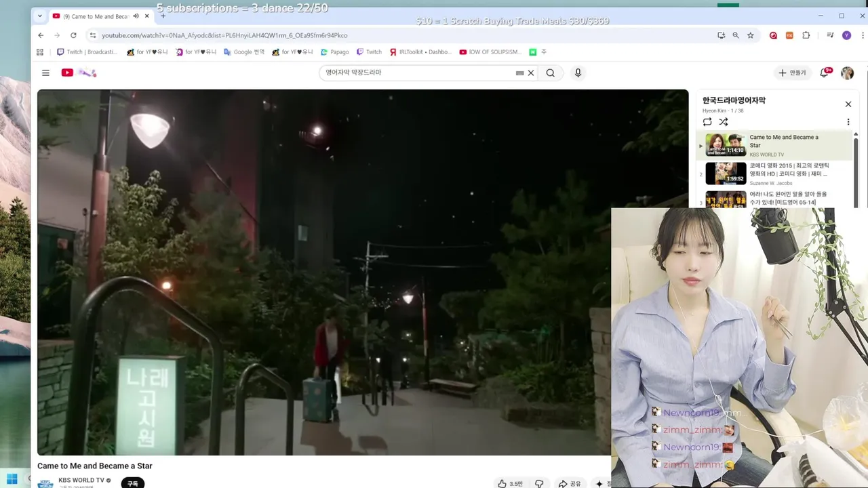868x488 pixels.
Task: Open the zoom magnifier in address bar
Action: click(x=736, y=35)
